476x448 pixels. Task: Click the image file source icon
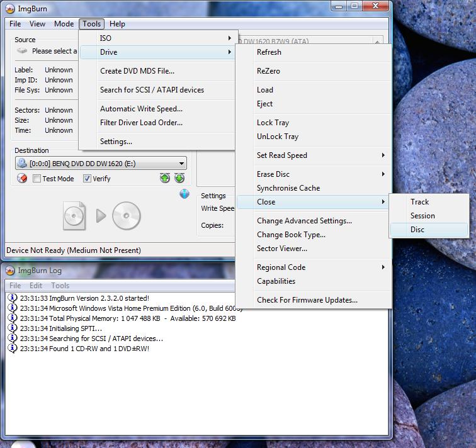coord(74,216)
